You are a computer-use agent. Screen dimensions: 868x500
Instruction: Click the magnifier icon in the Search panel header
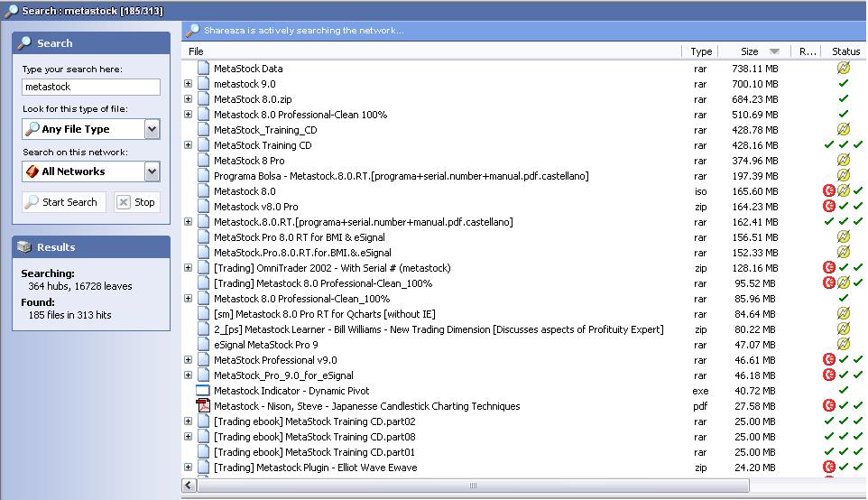[x=24, y=42]
